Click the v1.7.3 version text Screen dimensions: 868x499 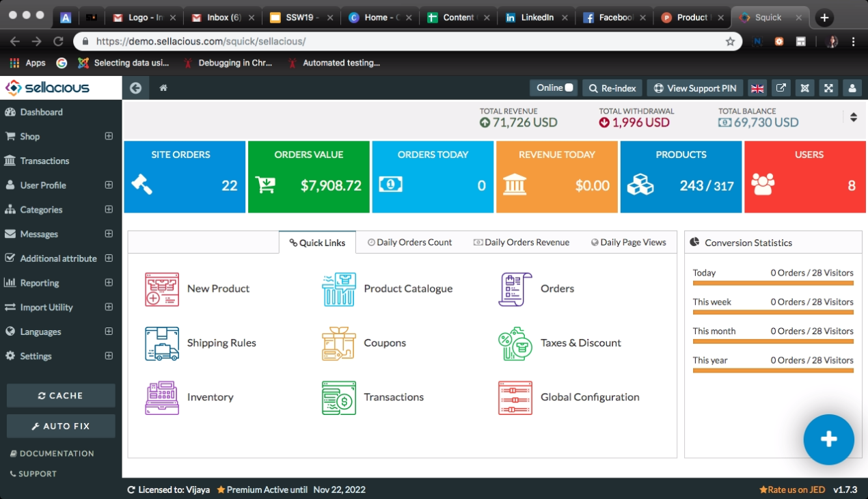(846, 489)
